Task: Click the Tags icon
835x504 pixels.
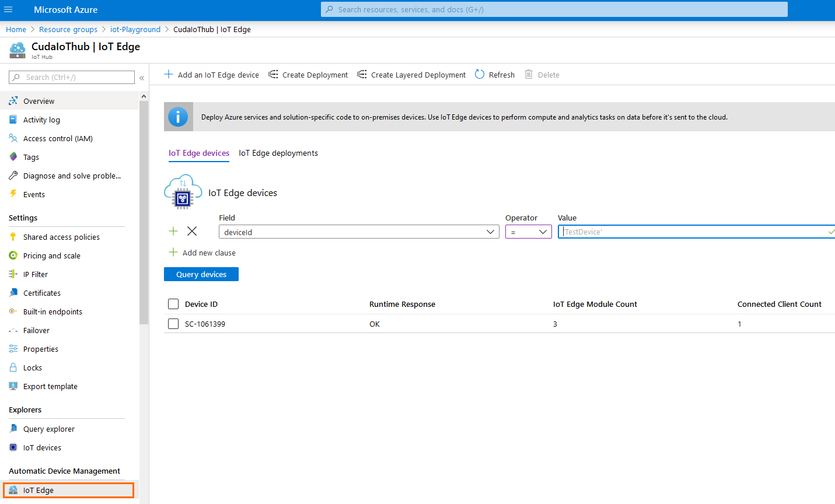Action: click(x=13, y=157)
